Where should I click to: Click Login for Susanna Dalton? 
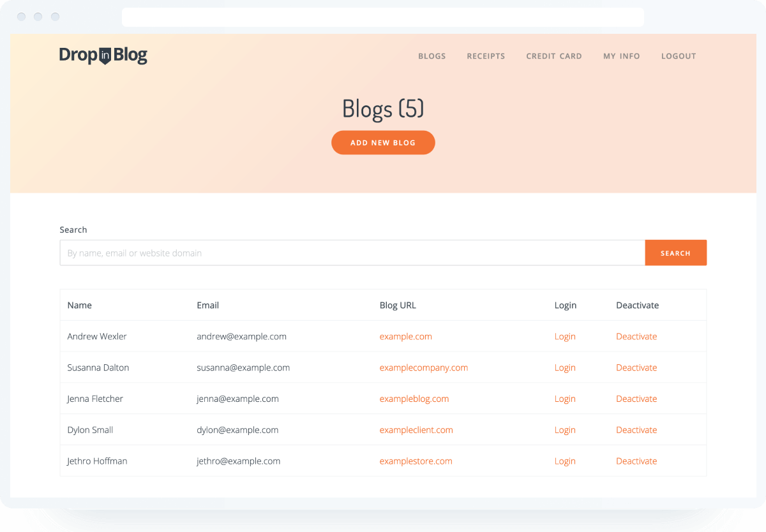click(x=565, y=368)
